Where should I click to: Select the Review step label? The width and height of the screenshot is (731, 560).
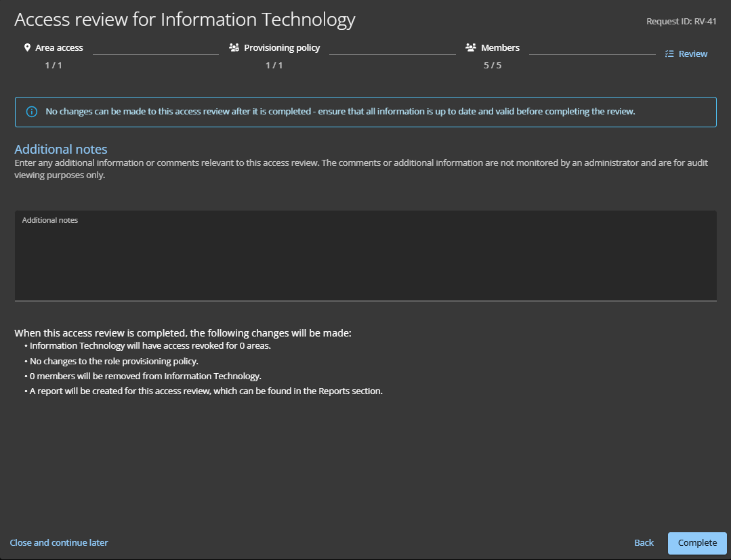693,54
